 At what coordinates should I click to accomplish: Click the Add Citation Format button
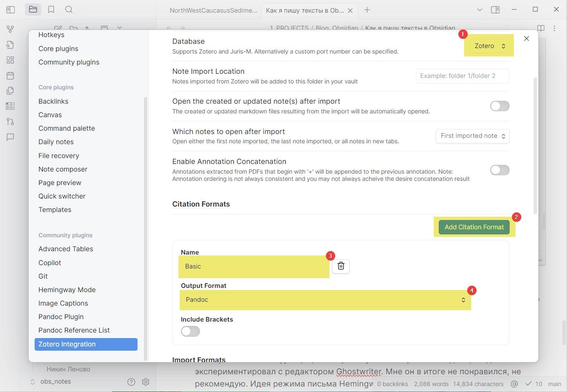[x=474, y=227]
